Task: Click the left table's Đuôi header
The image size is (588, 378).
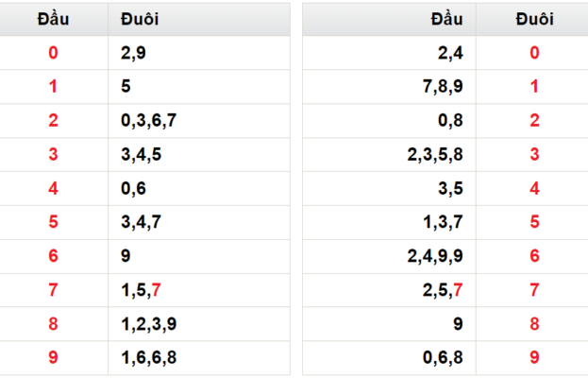Action: tap(199, 19)
